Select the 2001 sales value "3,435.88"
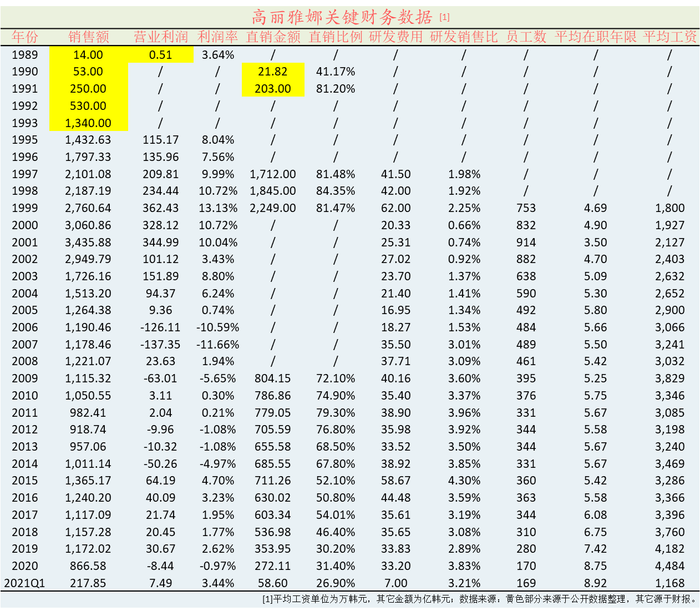The image size is (700, 611). (88, 243)
